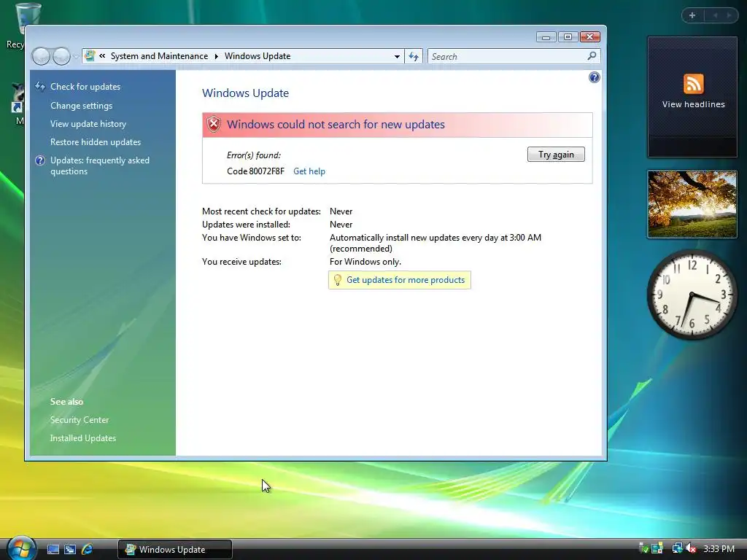Viewport: 747px width, 560px height.
Task: Click the sidebar next gadgets arrow
Action: pyautogui.click(x=729, y=15)
